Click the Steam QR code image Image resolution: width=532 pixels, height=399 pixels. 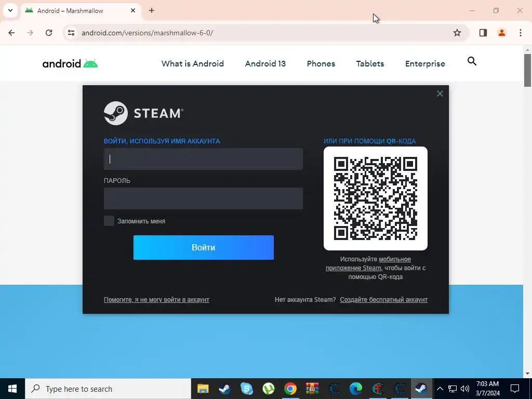click(x=376, y=198)
